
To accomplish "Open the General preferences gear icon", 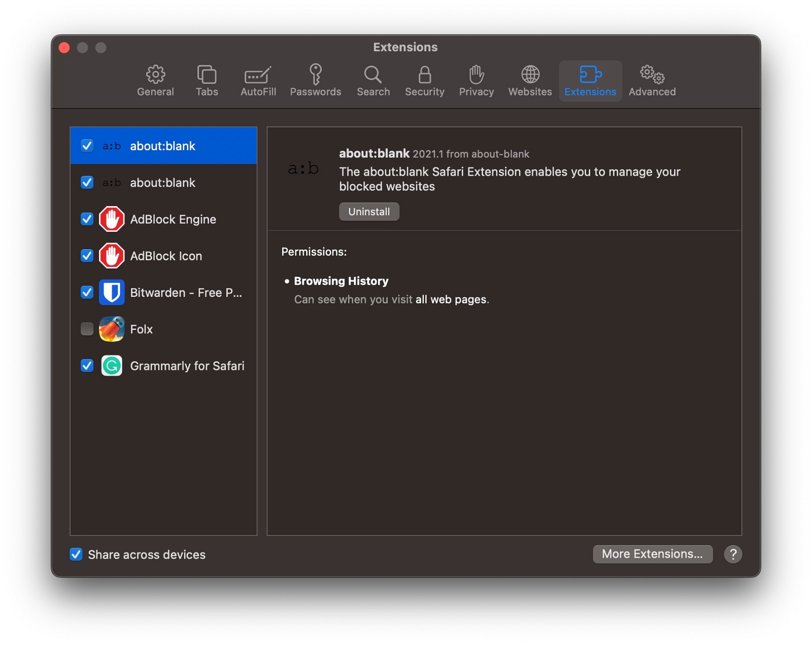I will [x=155, y=75].
